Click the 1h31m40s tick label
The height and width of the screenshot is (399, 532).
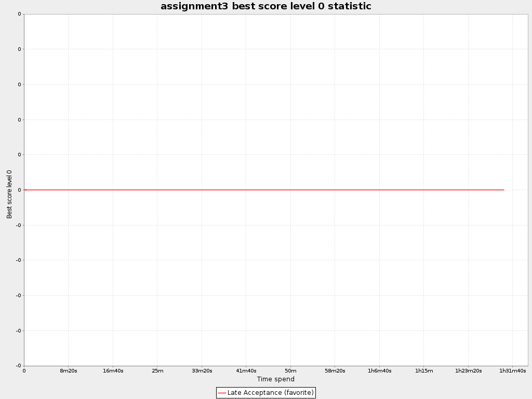click(512, 371)
